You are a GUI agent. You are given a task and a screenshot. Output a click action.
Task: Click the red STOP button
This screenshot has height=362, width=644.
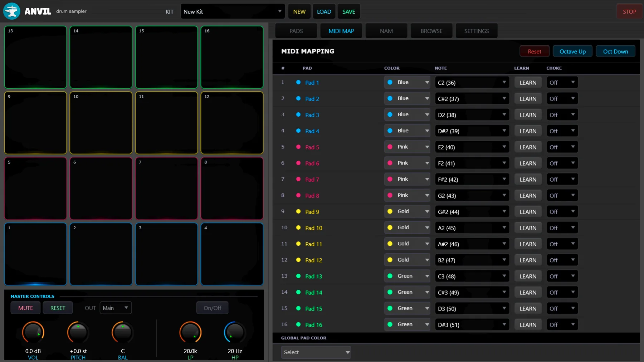[629, 11]
